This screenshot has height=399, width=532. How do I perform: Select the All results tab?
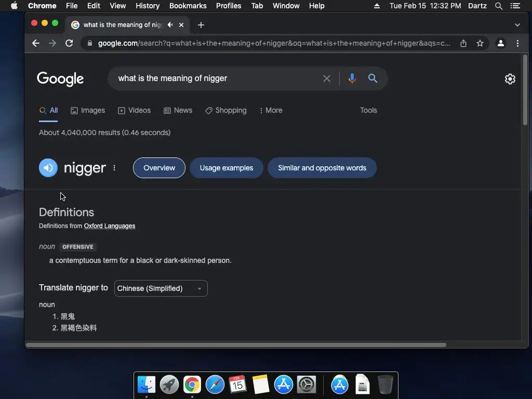coord(48,110)
